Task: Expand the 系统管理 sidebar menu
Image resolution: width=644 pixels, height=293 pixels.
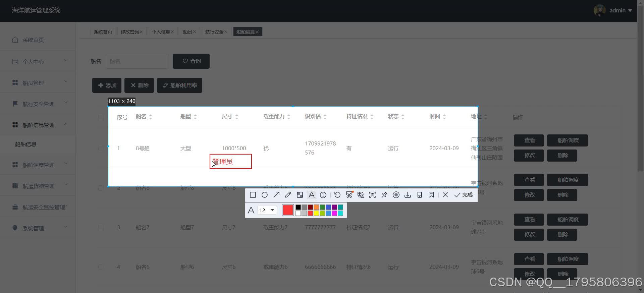Action: point(66,227)
